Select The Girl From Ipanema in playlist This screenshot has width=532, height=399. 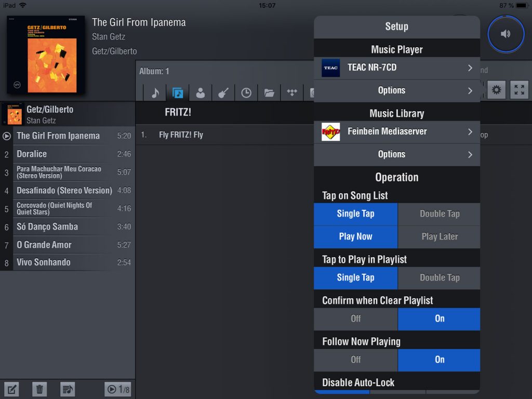(68, 136)
